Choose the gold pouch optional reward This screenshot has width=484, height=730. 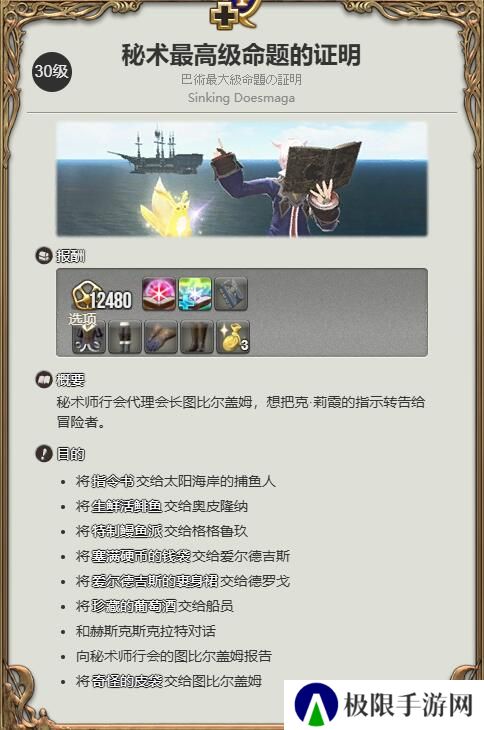233,337
